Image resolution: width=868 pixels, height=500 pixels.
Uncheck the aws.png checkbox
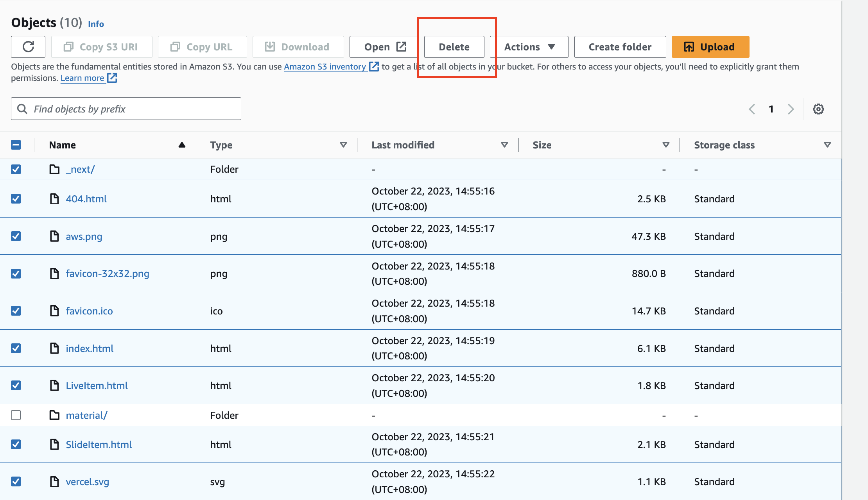(16, 236)
